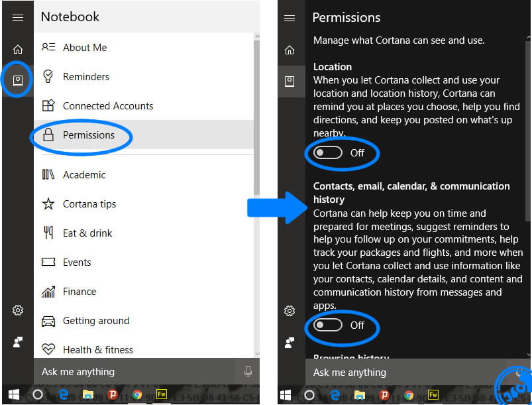This screenshot has width=532, height=405.
Task: Click the Home icon in the Permissions panel sidebar
Action: click(x=290, y=50)
